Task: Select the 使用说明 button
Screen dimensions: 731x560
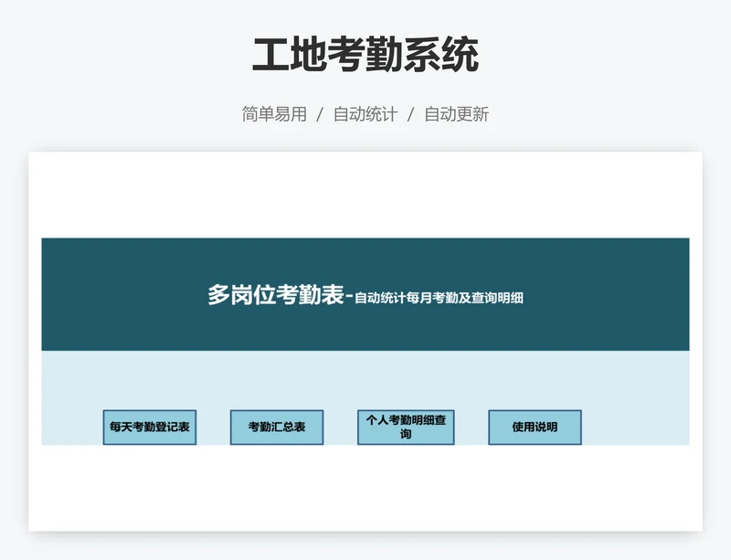Action: pos(535,428)
